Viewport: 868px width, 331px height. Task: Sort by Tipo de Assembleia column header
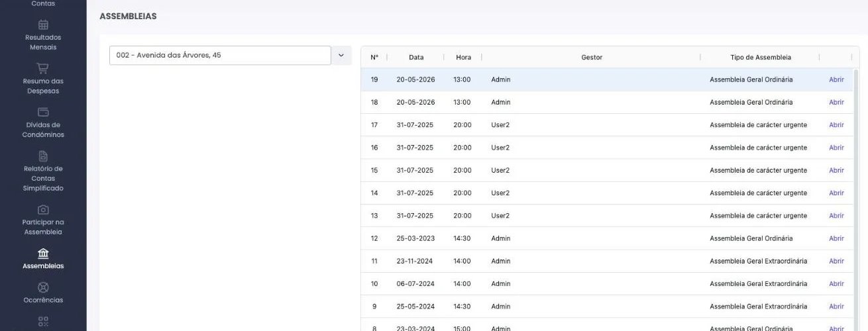pyautogui.click(x=761, y=58)
